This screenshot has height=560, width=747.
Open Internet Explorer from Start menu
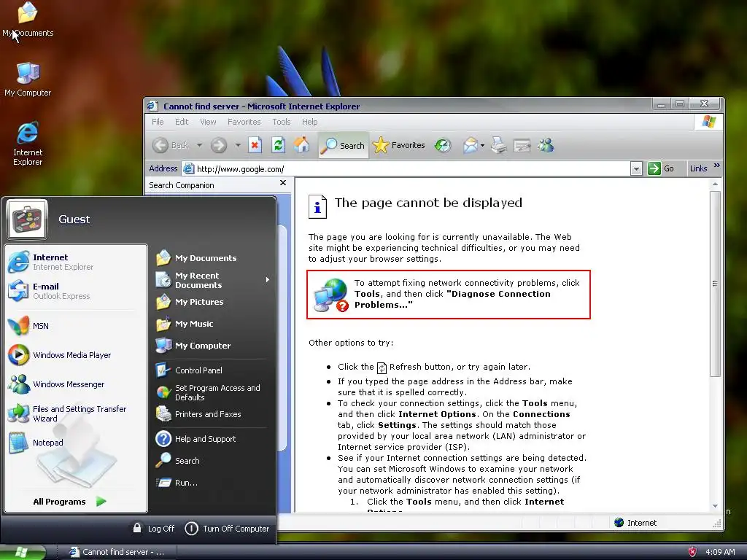coord(76,262)
